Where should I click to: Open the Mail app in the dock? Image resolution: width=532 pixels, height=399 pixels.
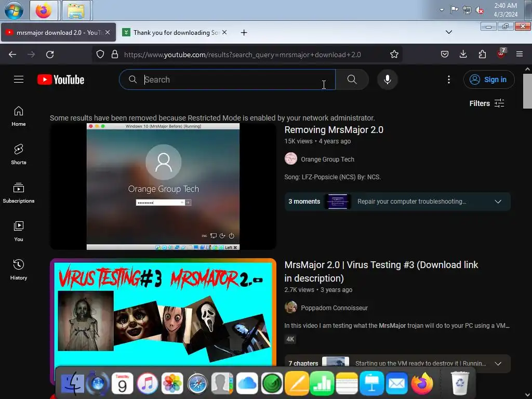point(396,384)
